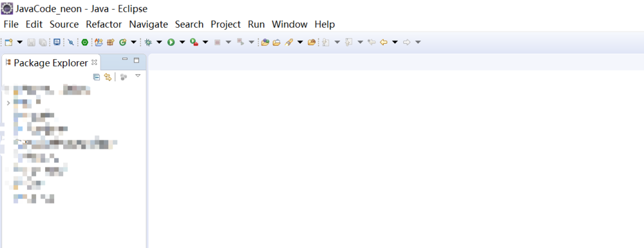Click the Previous Annotation icon
This screenshot has height=248, width=644.
348,42
